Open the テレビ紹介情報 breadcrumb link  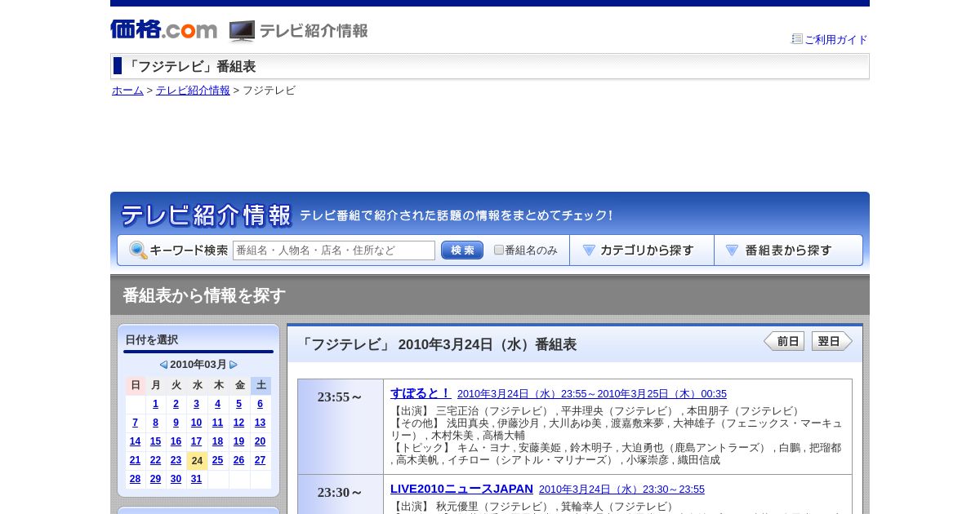pyautogui.click(x=193, y=91)
